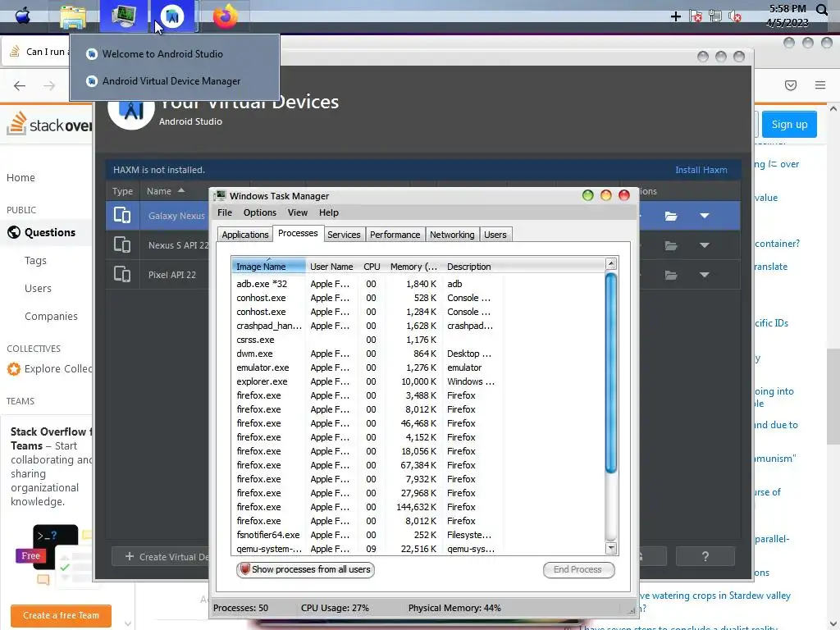Viewport: 840px width, 630px height.
Task: Sort processes by Memory column
Action: [413, 267]
